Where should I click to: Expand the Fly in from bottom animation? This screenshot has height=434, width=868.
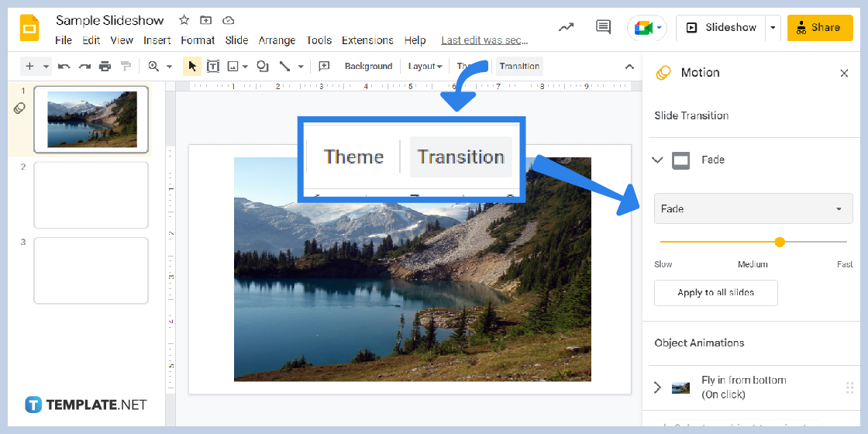657,387
